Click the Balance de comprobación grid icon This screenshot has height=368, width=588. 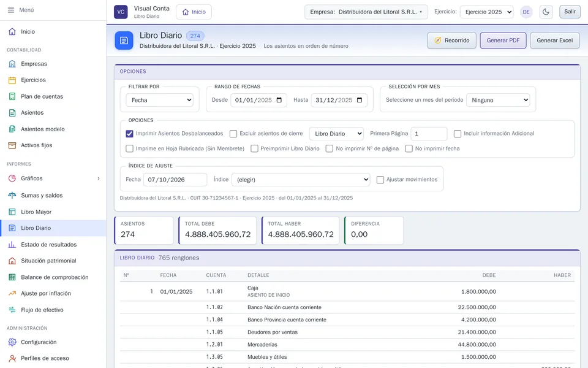point(12,277)
